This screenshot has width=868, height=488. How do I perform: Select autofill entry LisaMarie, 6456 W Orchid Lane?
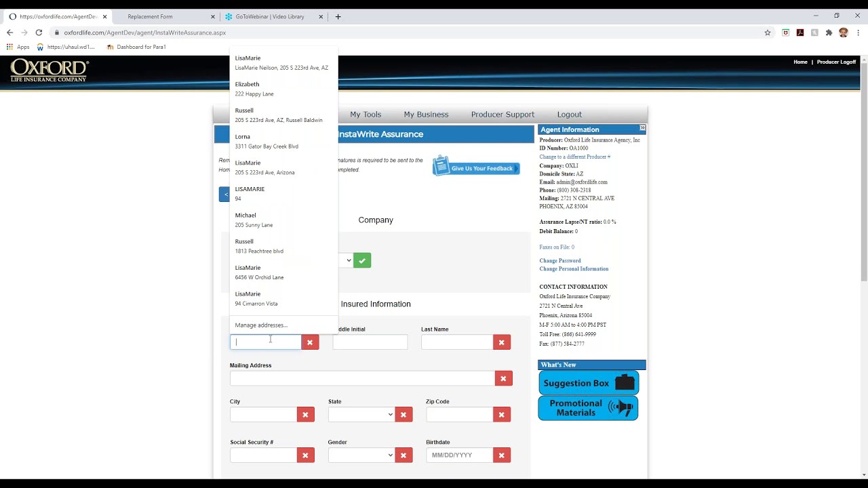(283, 272)
